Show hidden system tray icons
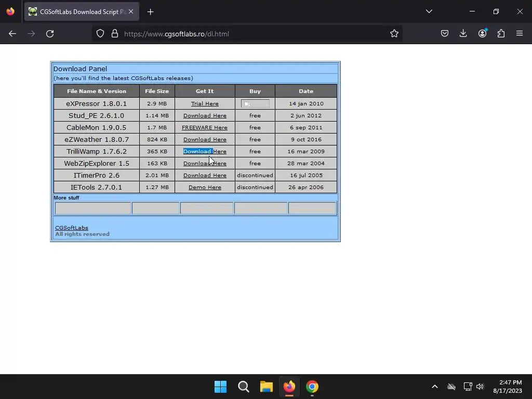 point(435,387)
